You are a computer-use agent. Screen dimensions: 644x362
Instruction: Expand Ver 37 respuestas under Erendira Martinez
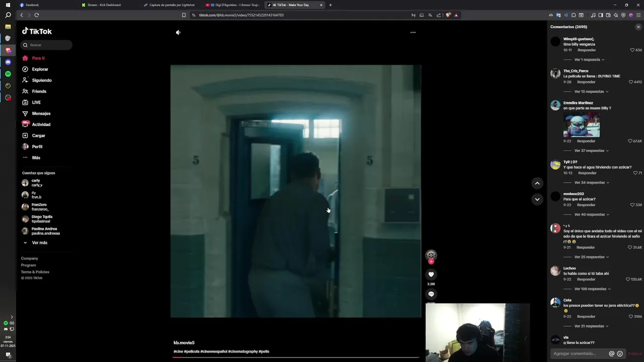click(591, 151)
